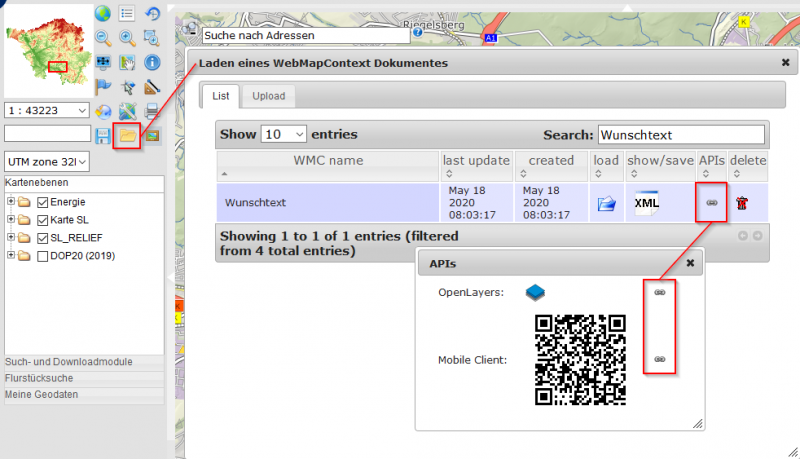Click the icon left of address search
This screenshot has height=459, width=800.
point(190,29)
